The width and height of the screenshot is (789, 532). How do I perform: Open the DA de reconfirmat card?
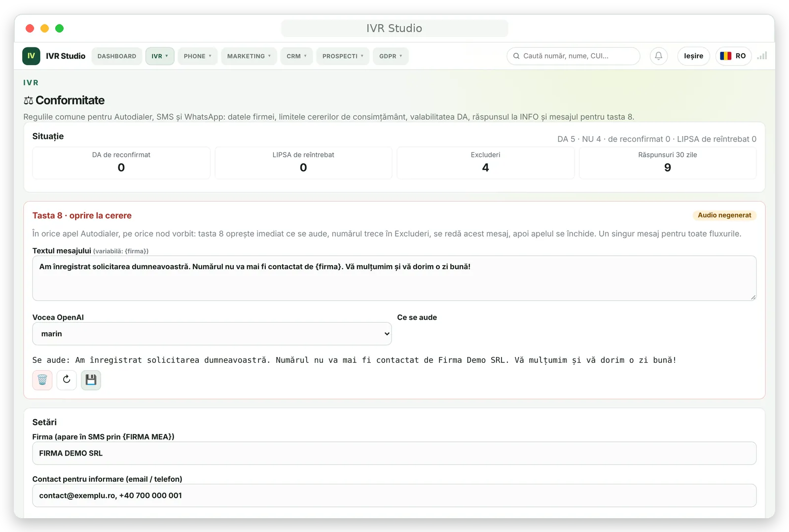click(x=121, y=163)
